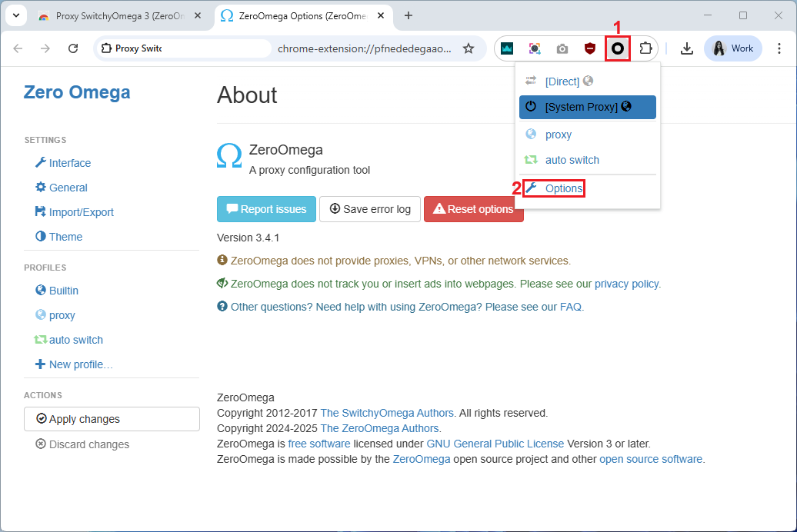Open the Chrome extensions puzzle icon

(645, 48)
